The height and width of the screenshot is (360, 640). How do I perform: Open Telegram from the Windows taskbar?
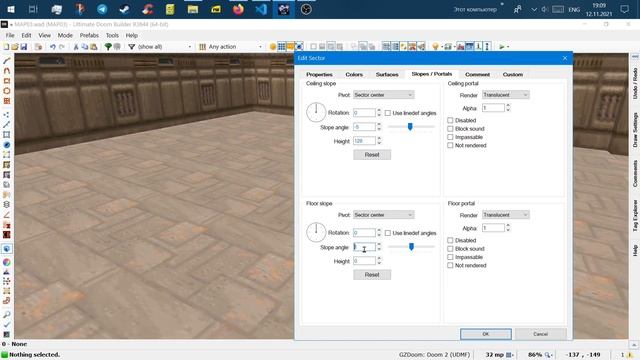click(102, 9)
